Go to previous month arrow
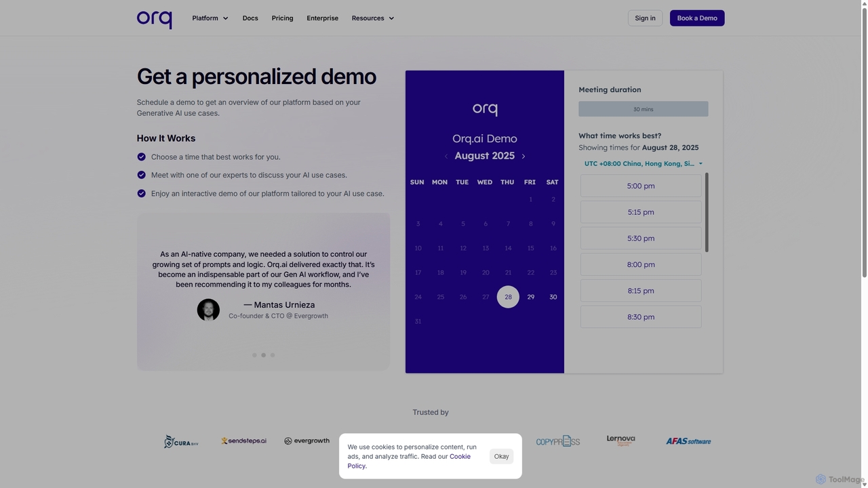868x488 pixels. (446, 157)
